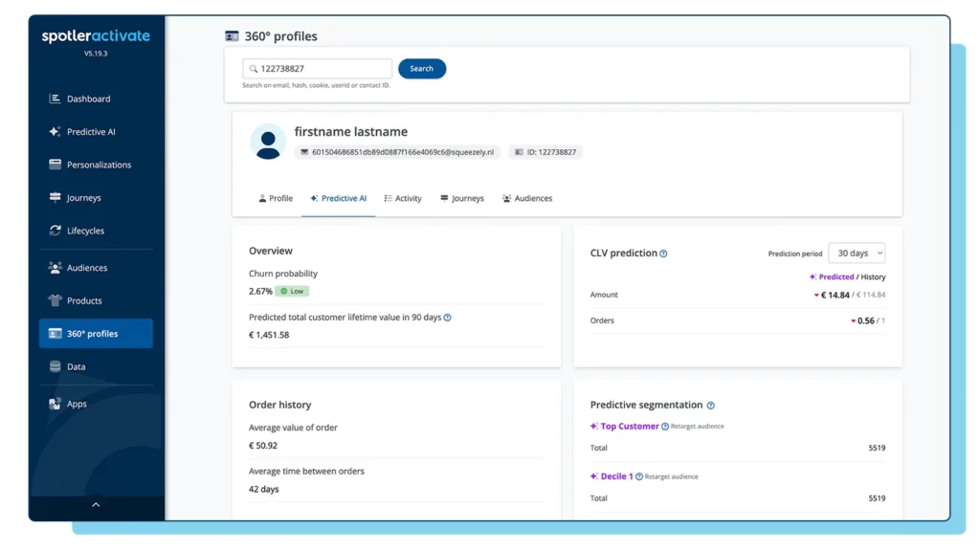
Task: Click the Journeys icon in the sidebar
Action: (x=53, y=197)
